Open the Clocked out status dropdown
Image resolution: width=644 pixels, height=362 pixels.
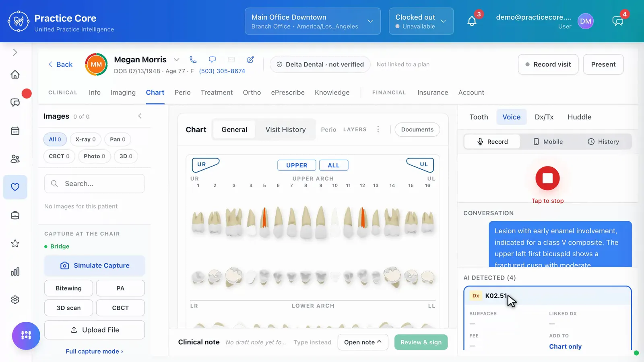(x=421, y=21)
